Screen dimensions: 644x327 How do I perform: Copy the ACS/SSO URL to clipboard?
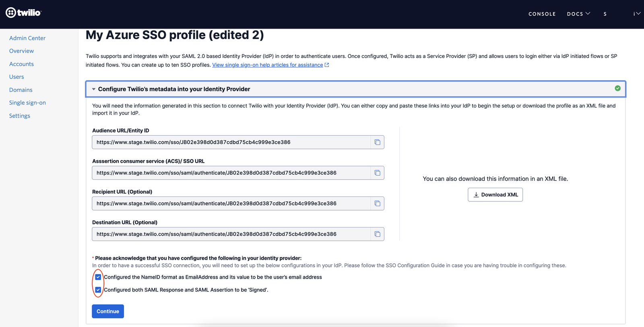[377, 172]
